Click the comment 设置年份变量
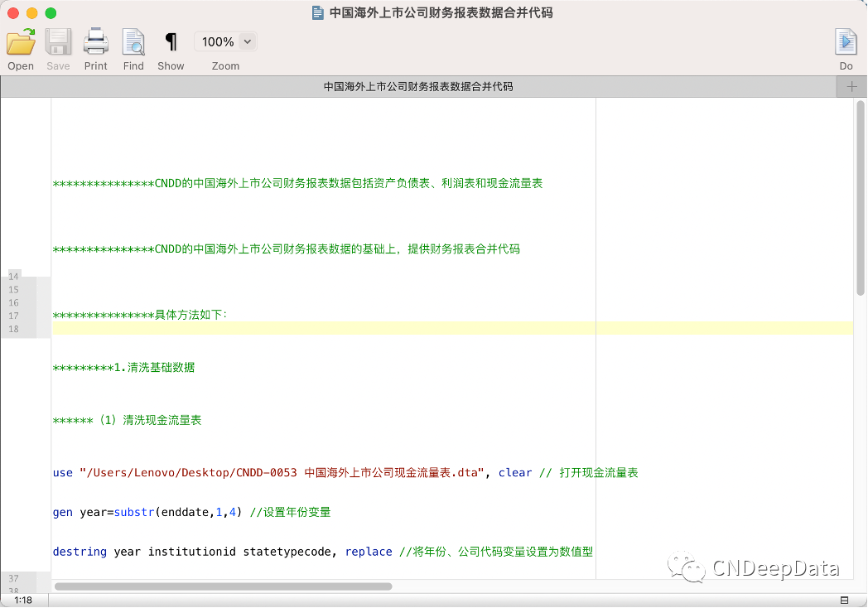This screenshot has width=868, height=608. [x=291, y=512]
